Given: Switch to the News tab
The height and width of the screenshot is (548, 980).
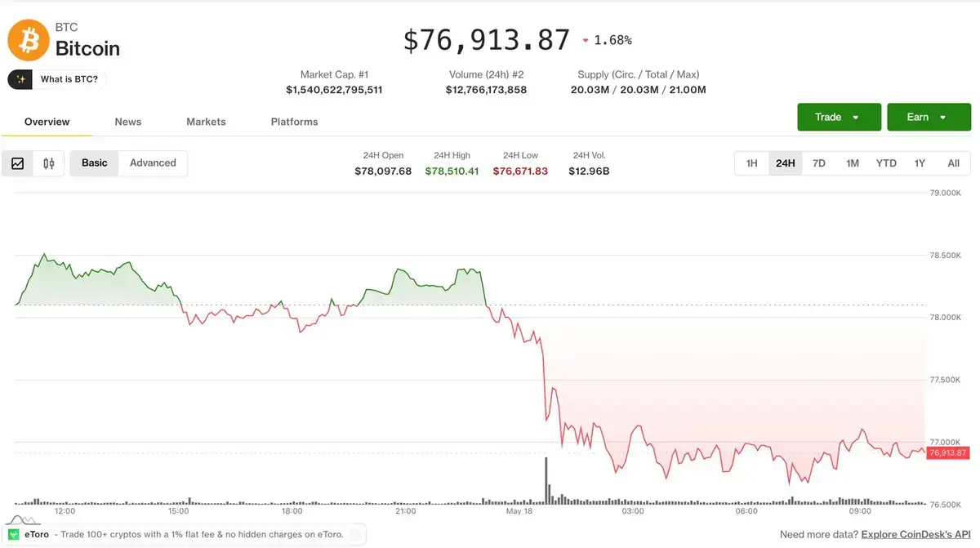Looking at the screenshot, I should coord(128,122).
